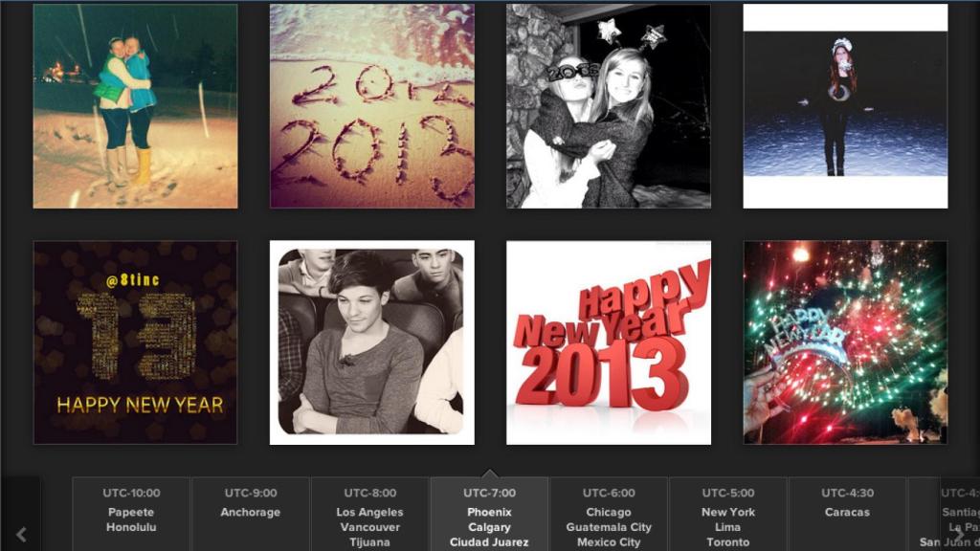This screenshot has width=980, height=551.
Task: Select the UTC-9:00 Anchorage tab
Action: (251, 514)
